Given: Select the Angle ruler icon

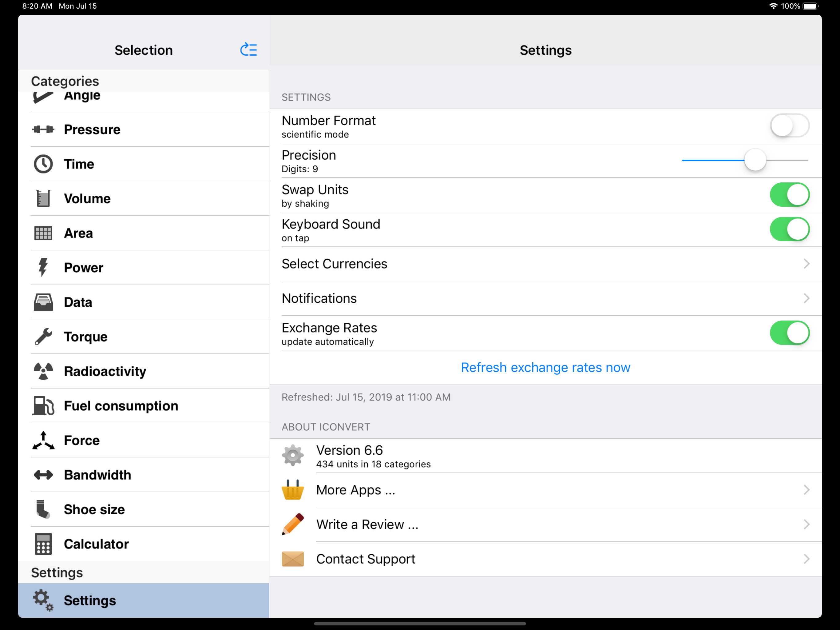Looking at the screenshot, I should [x=43, y=97].
